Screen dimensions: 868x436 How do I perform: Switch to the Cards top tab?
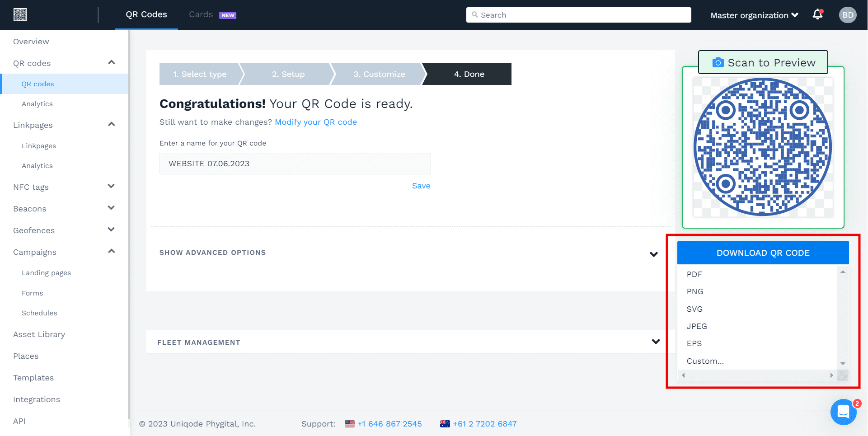[201, 14]
